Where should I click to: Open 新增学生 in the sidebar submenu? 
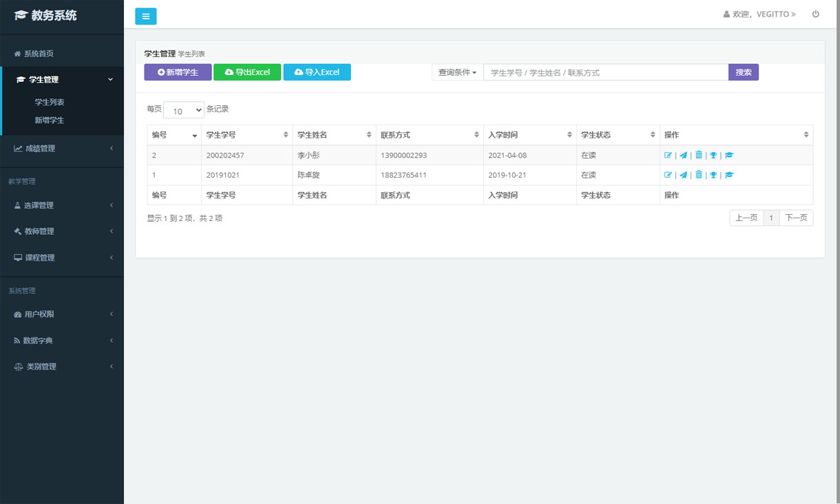(50, 120)
